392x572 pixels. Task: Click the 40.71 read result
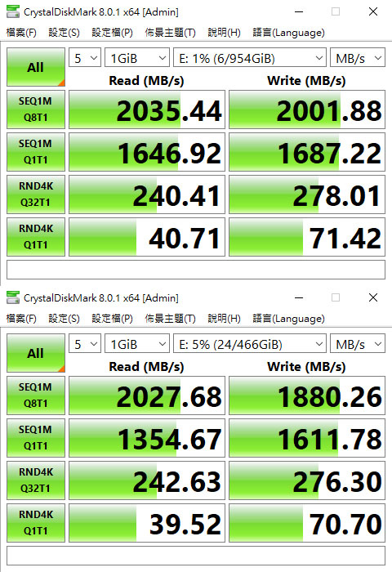click(x=147, y=237)
